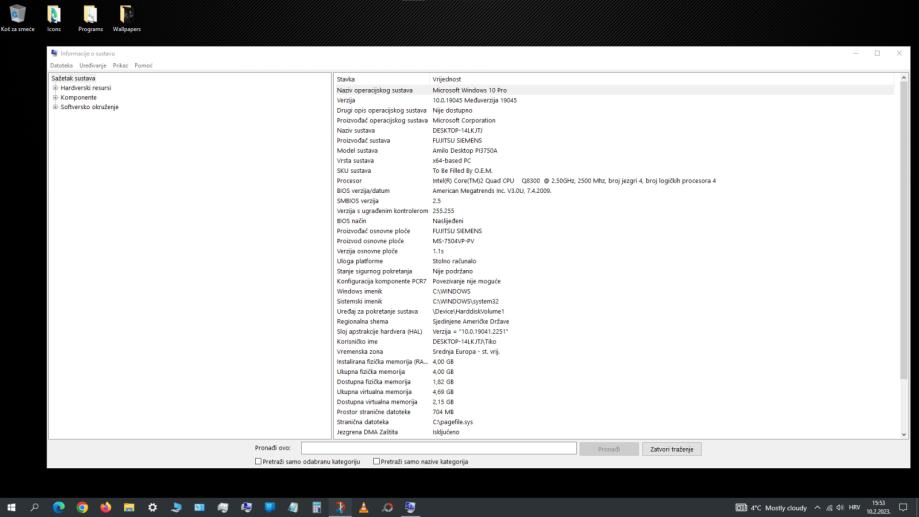Click the value Amilo Desktop PI3750A

pyautogui.click(x=465, y=151)
